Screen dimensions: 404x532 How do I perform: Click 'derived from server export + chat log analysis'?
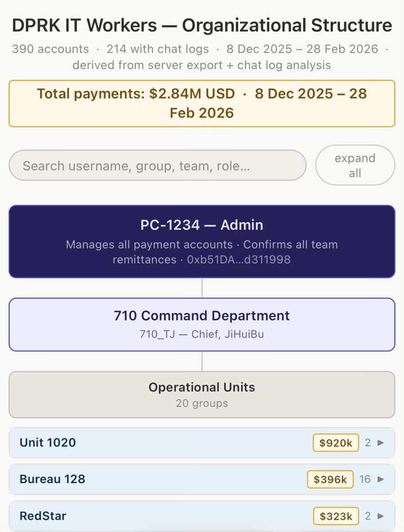[x=202, y=65]
